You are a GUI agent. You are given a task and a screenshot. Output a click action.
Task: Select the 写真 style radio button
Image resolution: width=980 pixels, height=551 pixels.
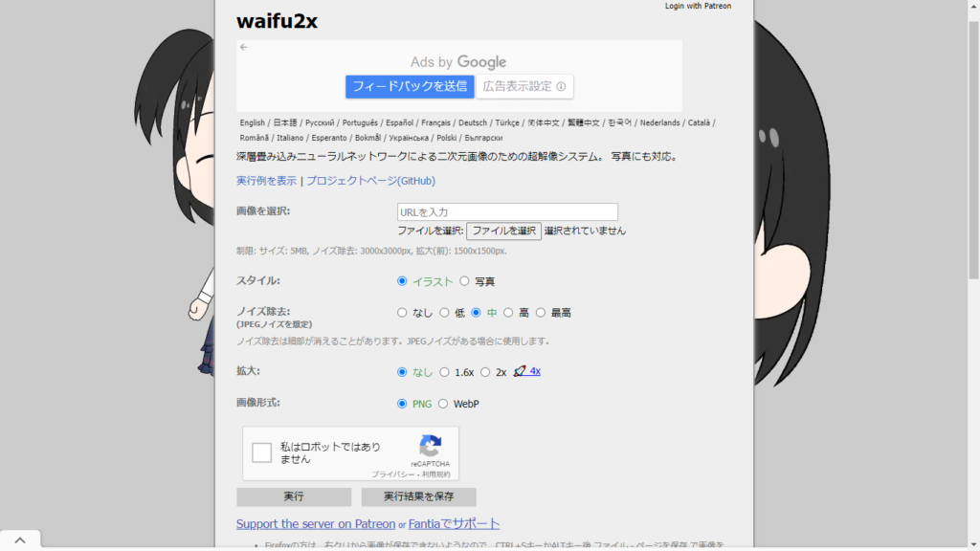click(465, 281)
